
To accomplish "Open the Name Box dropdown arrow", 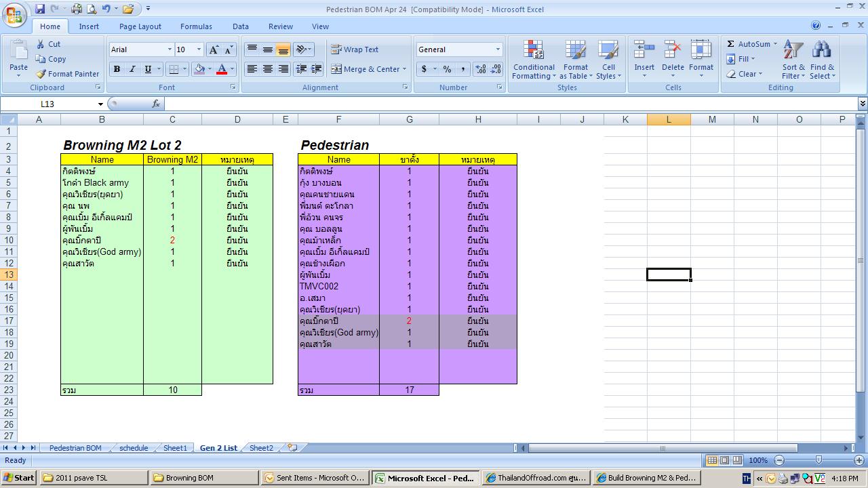I will (x=100, y=104).
